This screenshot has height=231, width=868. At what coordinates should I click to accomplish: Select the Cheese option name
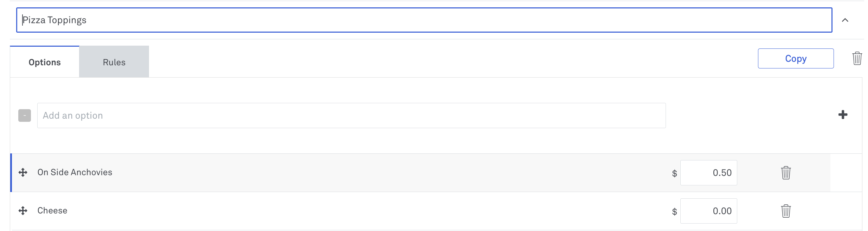pyautogui.click(x=52, y=211)
